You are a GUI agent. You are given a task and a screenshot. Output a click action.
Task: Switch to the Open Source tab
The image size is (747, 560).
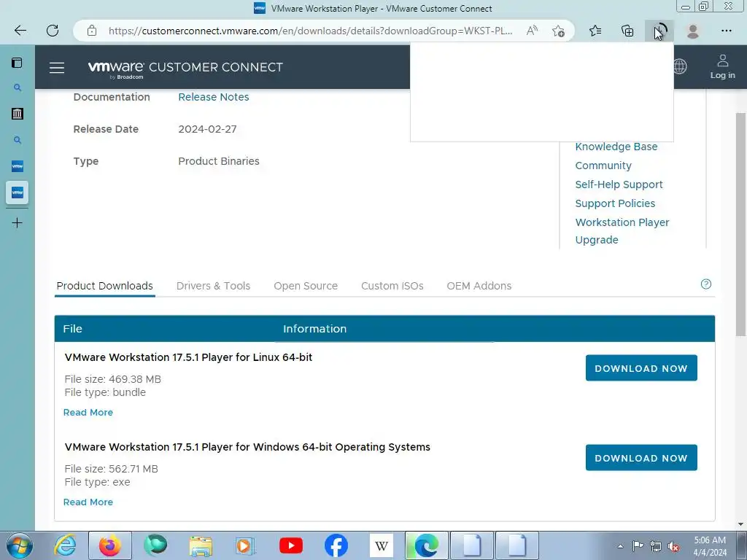[306, 286]
